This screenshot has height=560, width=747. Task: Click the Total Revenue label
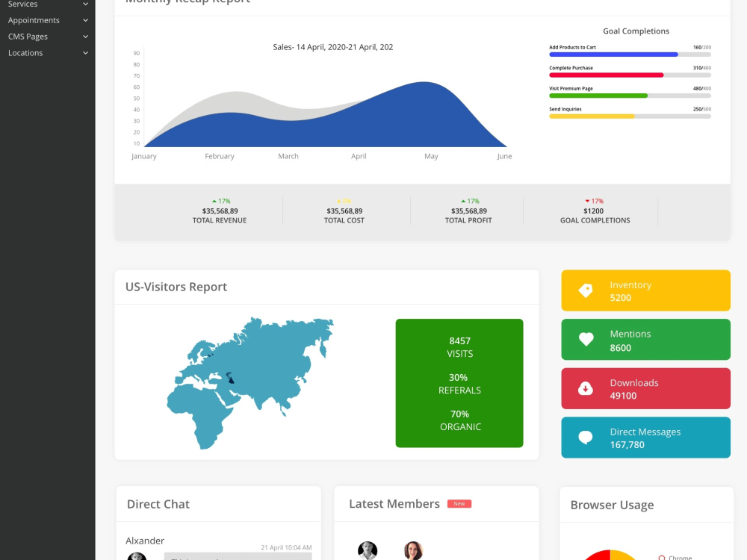[x=220, y=220]
